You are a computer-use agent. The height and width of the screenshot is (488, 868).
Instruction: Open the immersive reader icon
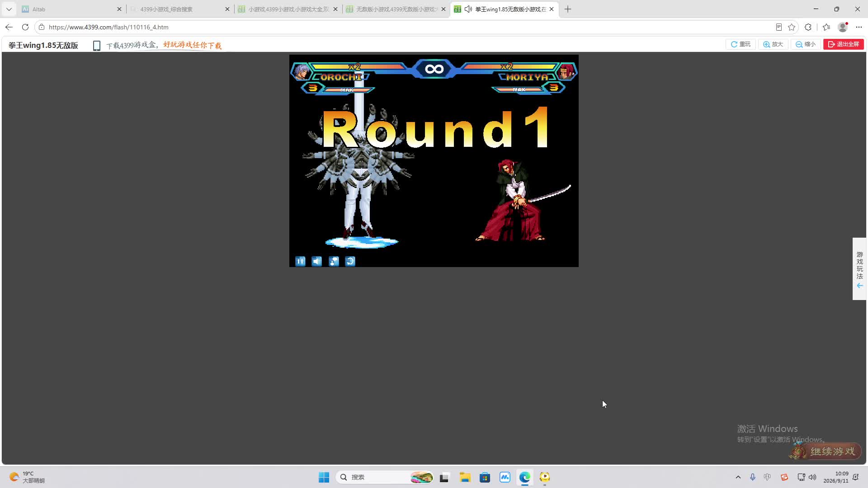coord(779,27)
